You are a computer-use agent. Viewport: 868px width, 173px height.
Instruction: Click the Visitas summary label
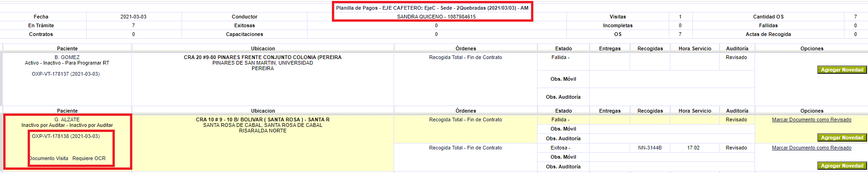(x=618, y=17)
